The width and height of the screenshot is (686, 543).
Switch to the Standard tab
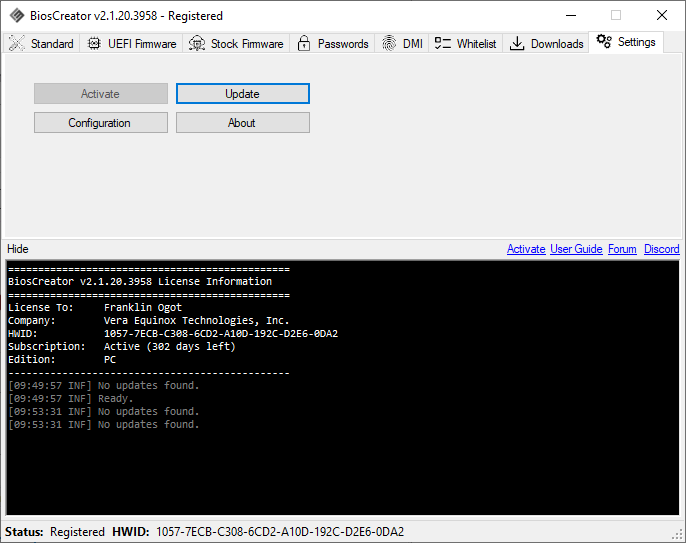pyautogui.click(x=42, y=43)
